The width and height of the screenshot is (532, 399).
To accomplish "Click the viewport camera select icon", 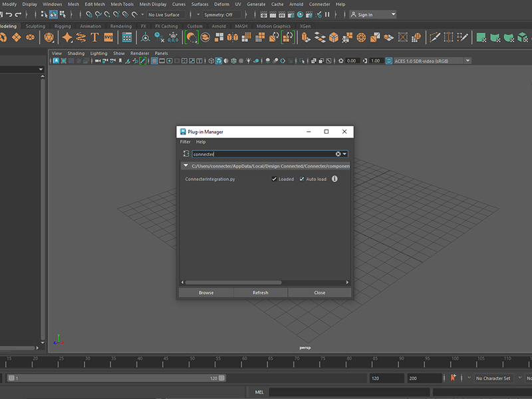I will [98, 61].
